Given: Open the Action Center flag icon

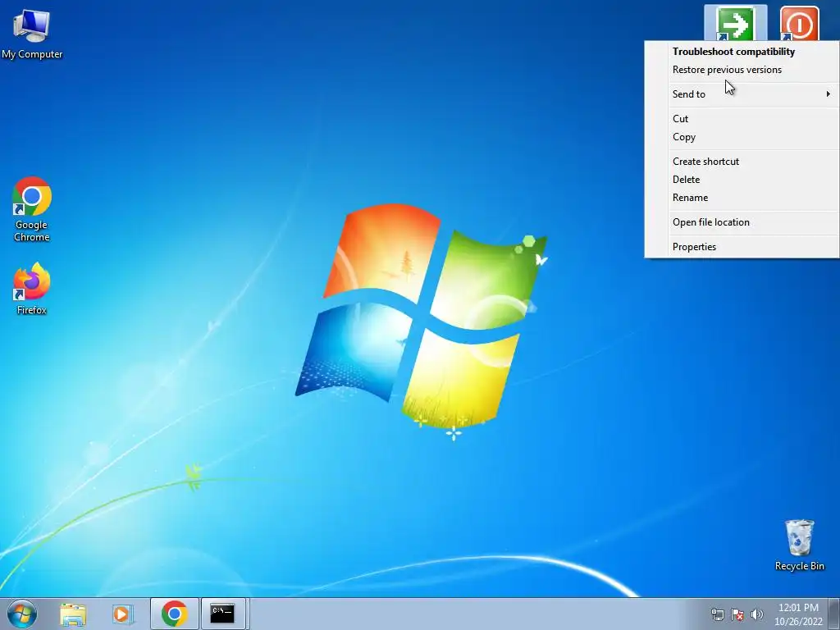Looking at the screenshot, I should [x=737, y=614].
